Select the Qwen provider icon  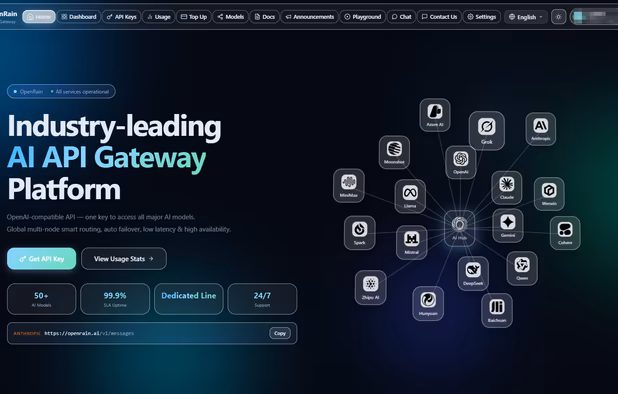coord(522,268)
